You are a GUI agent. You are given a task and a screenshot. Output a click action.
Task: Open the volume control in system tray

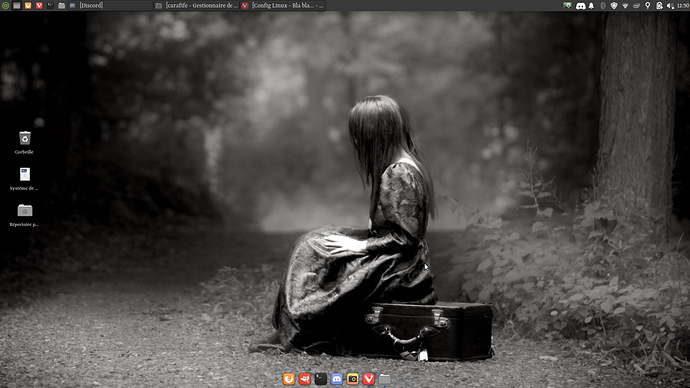coord(670,6)
